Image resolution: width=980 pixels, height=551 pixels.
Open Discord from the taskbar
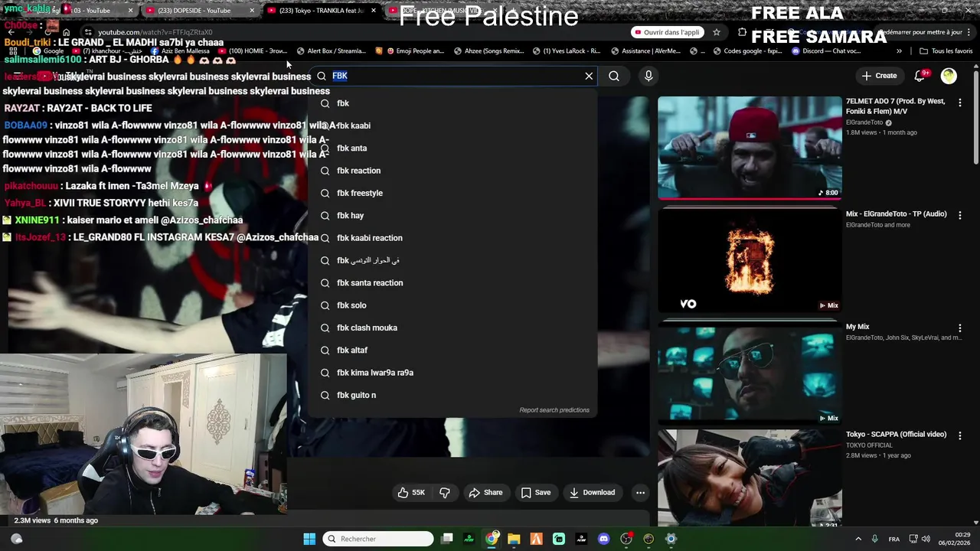603,539
